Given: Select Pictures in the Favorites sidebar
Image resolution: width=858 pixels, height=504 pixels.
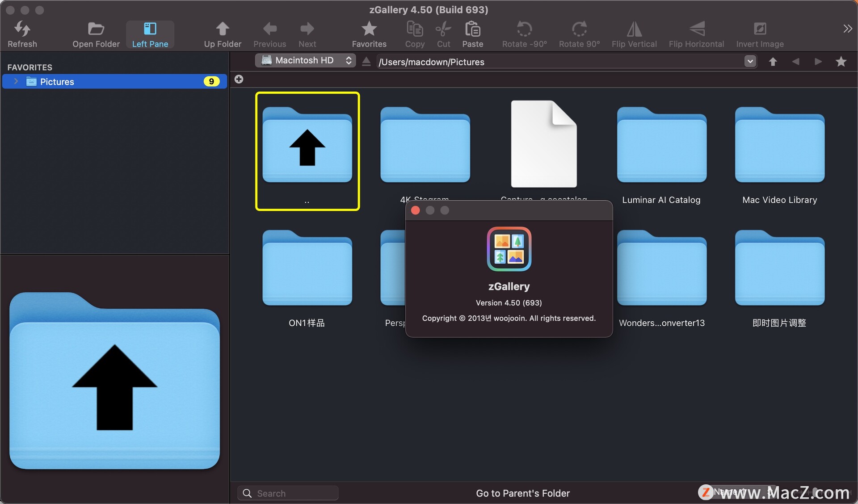Looking at the screenshot, I should pyautogui.click(x=114, y=81).
